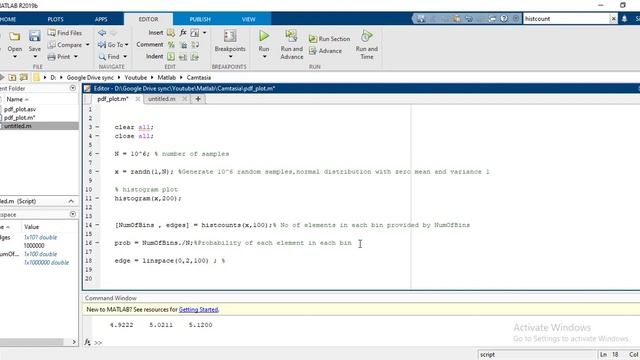
Task: Click the Run and Advance icon
Action: (x=291, y=36)
